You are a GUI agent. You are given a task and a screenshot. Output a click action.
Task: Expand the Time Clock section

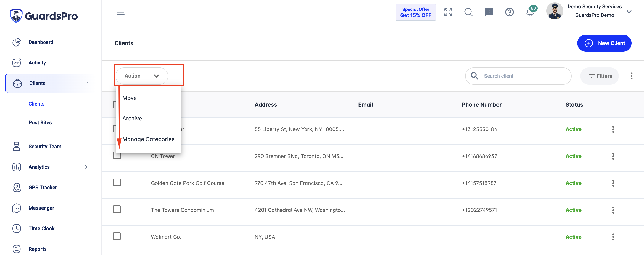click(x=86, y=229)
